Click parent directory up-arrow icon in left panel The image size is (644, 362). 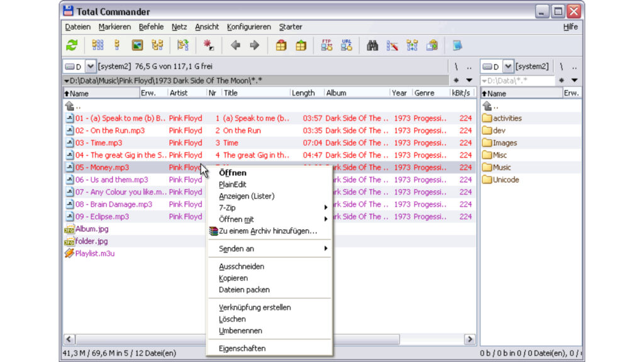(69, 106)
